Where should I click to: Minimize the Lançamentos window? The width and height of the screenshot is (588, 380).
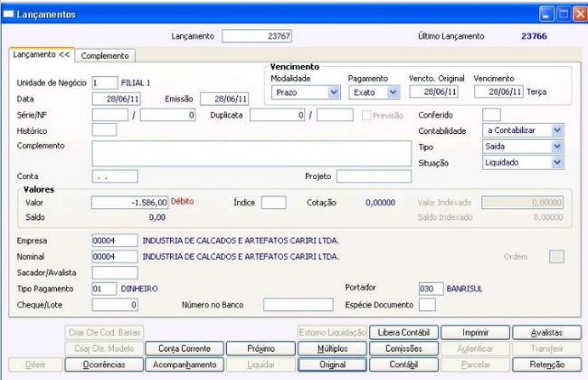pos(546,14)
